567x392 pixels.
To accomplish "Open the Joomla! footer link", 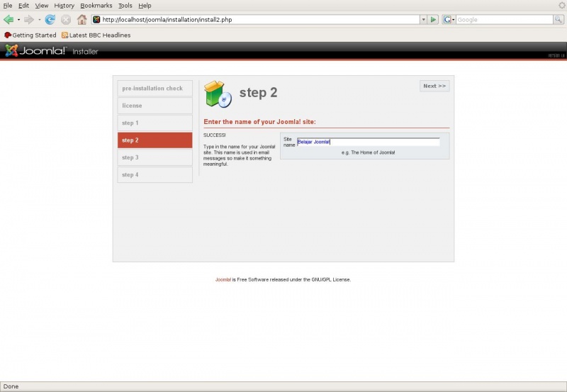I will coord(223,279).
